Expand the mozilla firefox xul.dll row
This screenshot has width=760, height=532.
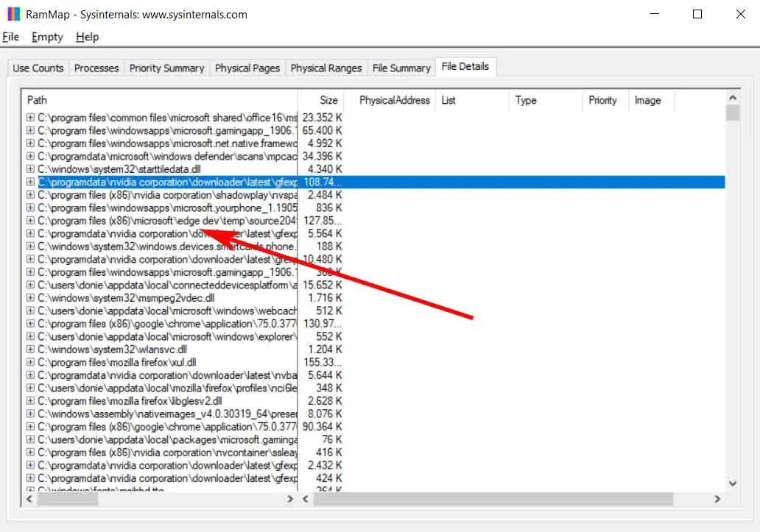[x=30, y=362]
